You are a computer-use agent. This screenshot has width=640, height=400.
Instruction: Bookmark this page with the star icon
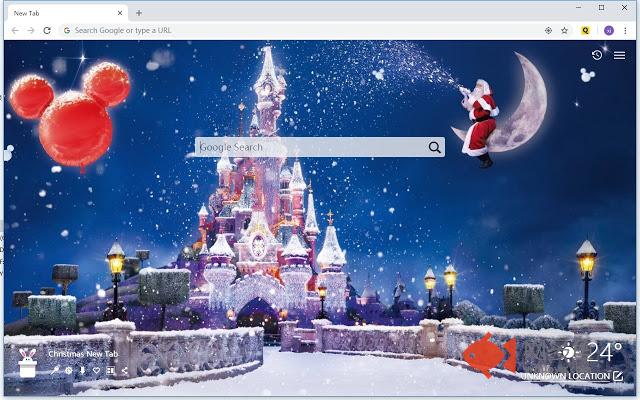click(564, 31)
